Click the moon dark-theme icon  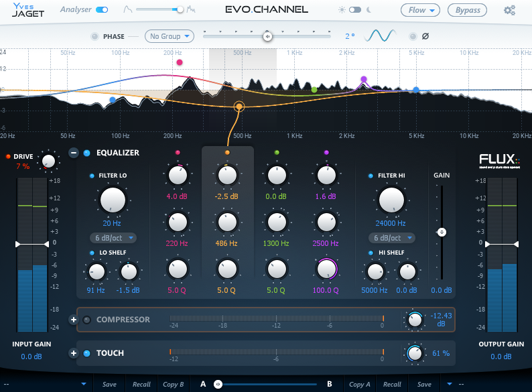(x=369, y=10)
